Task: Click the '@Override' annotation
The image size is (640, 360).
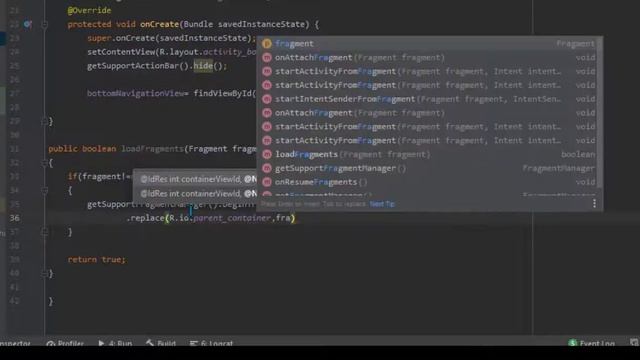Action: pyautogui.click(x=89, y=10)
